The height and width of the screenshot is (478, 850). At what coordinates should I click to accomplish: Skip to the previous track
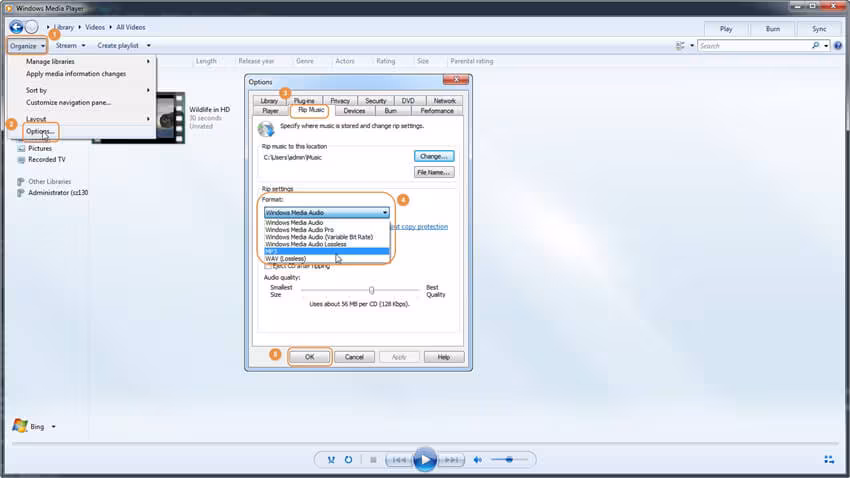399,460
